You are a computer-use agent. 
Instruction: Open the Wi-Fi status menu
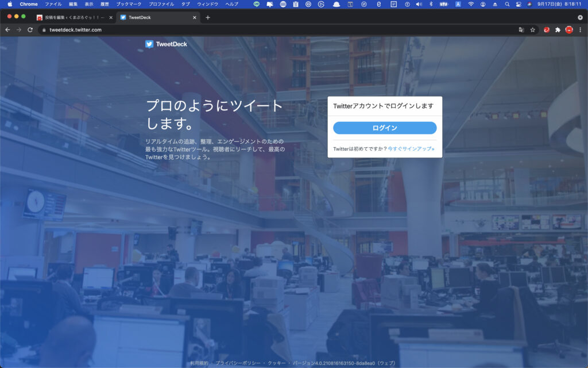point(471,4)
